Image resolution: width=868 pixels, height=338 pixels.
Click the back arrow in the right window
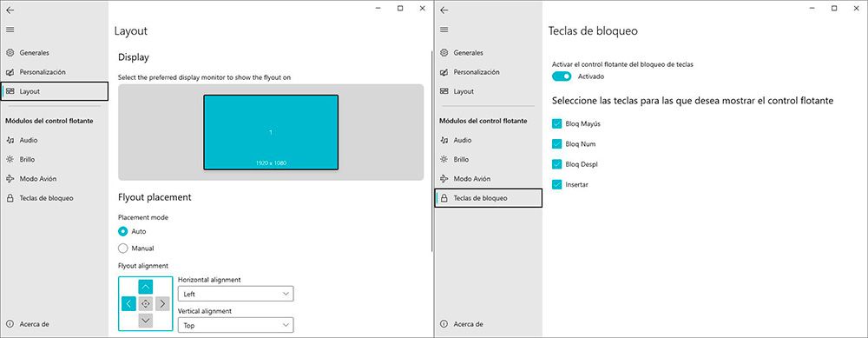(x=444, y=10)
